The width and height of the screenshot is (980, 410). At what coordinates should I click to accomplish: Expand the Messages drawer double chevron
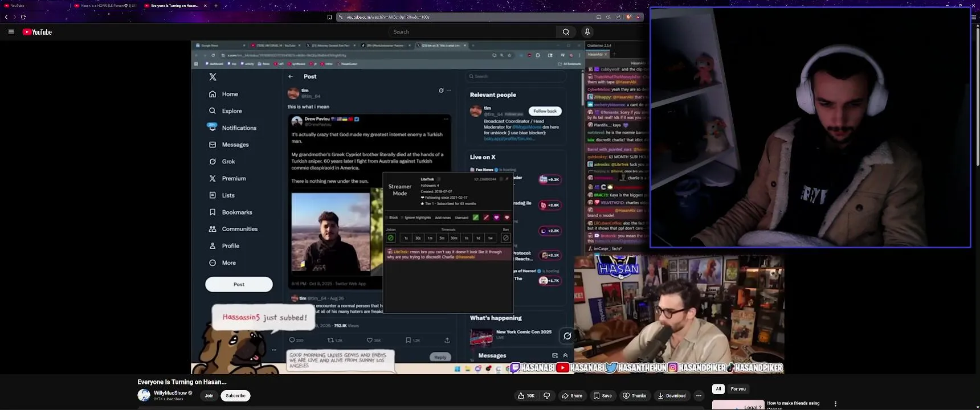[x=565, y=355]
